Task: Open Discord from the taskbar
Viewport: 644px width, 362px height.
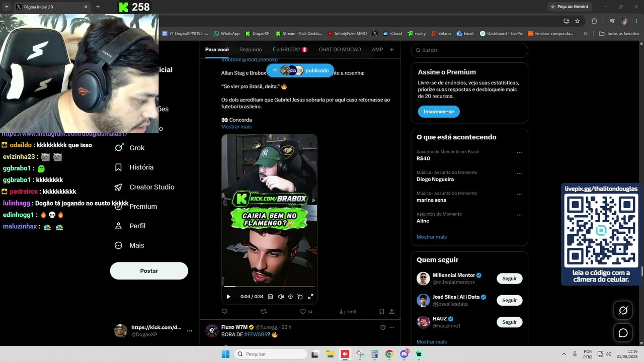Action: 404,354
